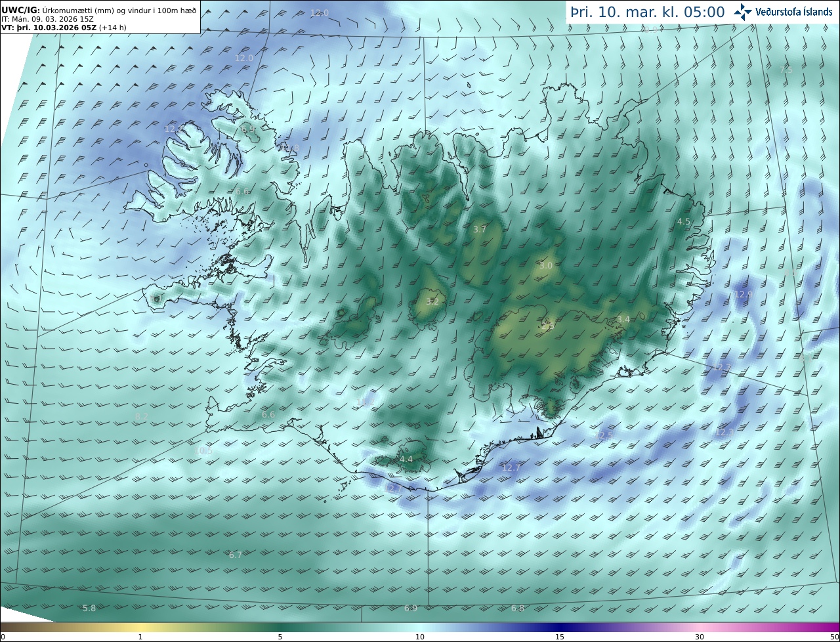Click the 12.5 value label off the southeast coast
The image size is (840, 642).
point(604,436)
